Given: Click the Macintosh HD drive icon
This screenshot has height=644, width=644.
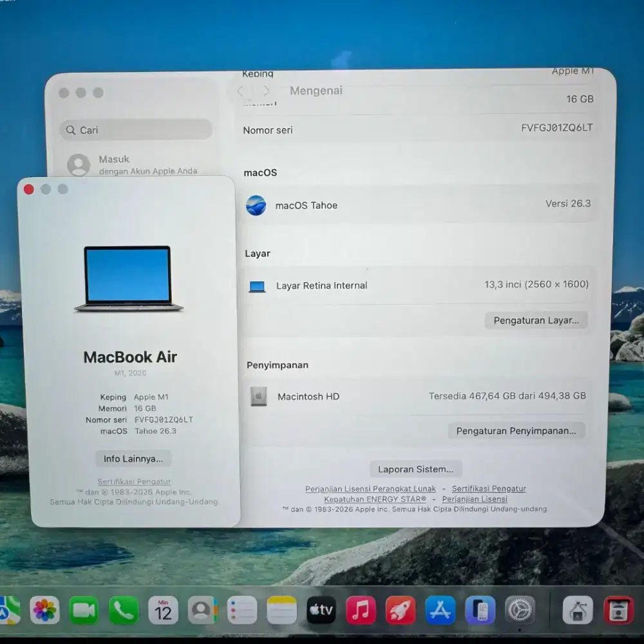Looking at the screenshot, I should coord(258,396).
